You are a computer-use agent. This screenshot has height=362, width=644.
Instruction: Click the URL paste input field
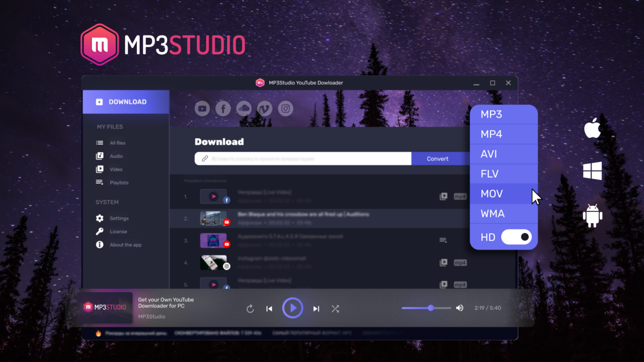click(303, 159)
